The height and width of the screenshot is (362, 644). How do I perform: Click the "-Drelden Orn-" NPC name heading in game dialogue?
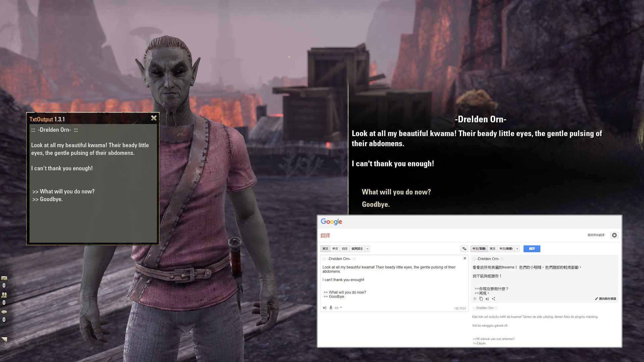[480, 119]
